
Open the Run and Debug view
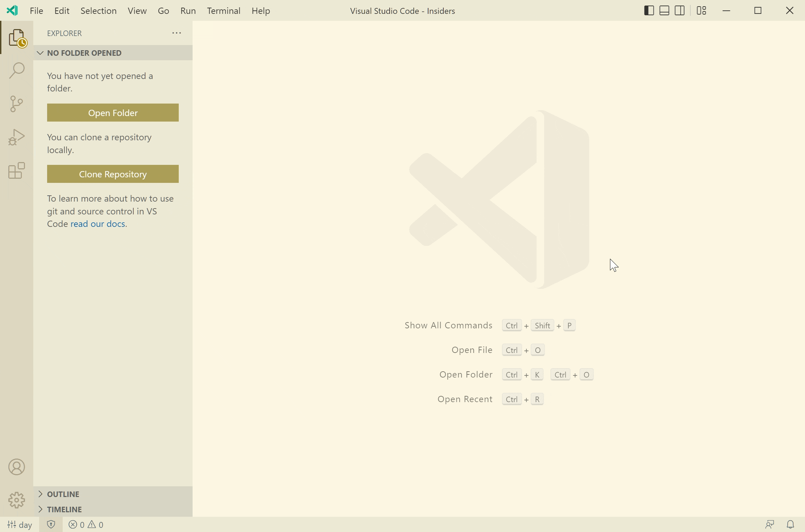click(x=17, y=137)
